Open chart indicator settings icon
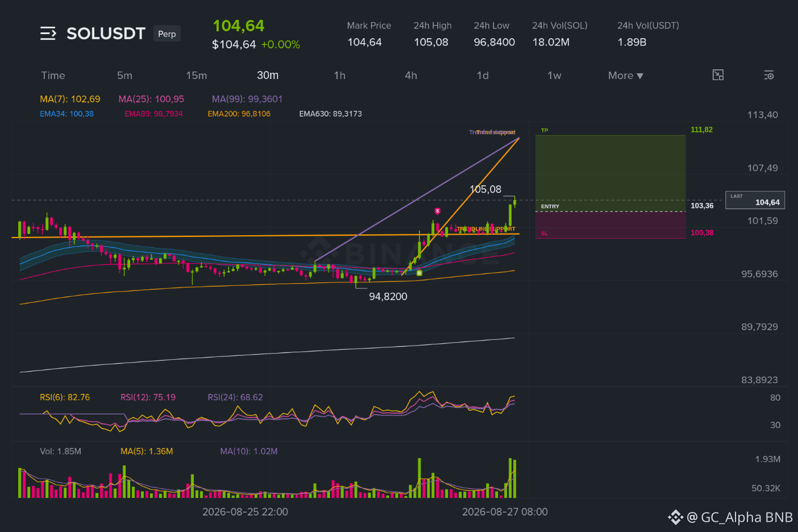 click(769, 75)
